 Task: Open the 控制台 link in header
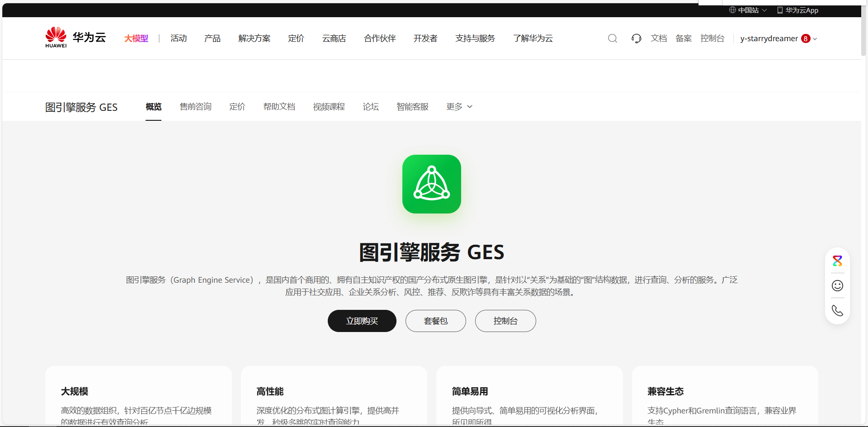[712, 38]
